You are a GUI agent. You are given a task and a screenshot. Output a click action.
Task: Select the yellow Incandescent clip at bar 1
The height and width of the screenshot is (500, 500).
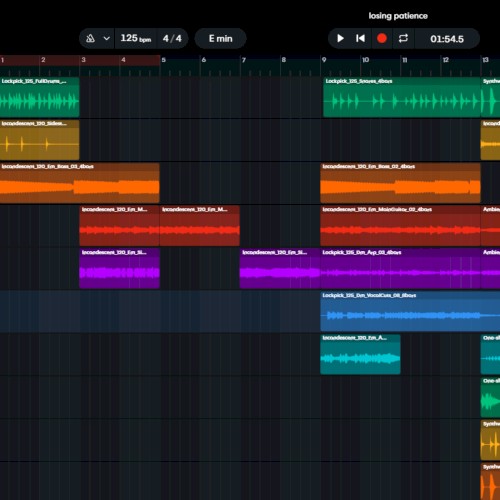tap(40, 140)
